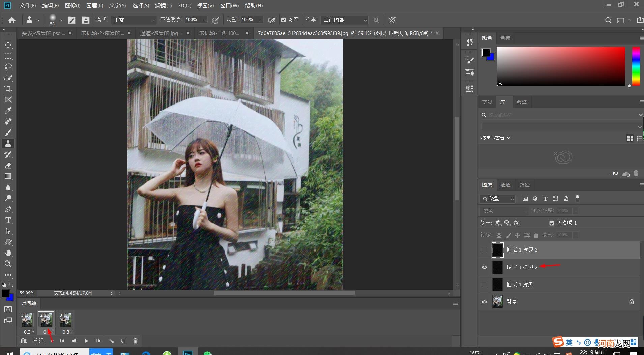Pick a color in the red color field

[x=561, y=66]
